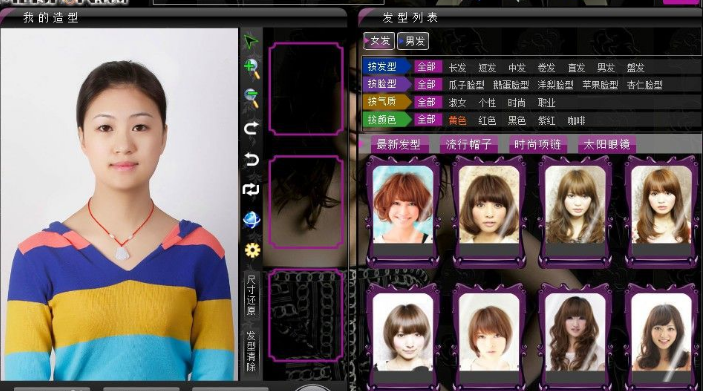The height and width of the screenshot is (391, 703).
Task: Filter by 杏仁脸型 face shape
Action: (x=645, y=85)
